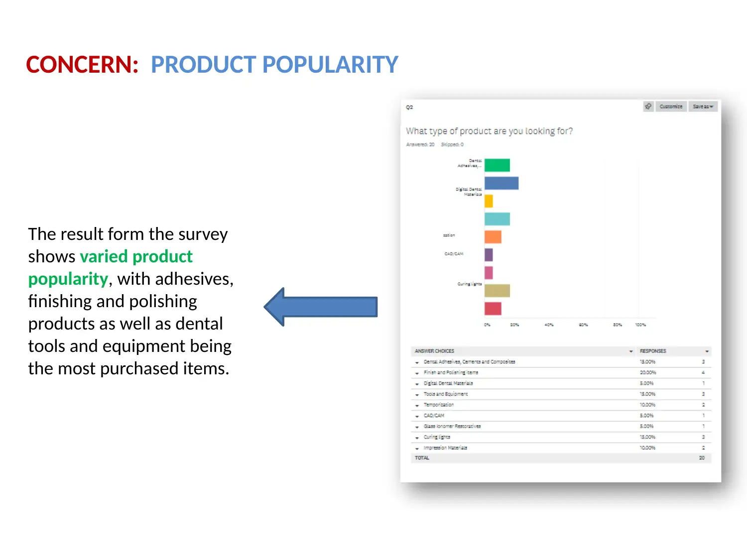This screenshot has height=560, width=747.
Task: Click the red Impression Materials chart bar
Action: point(493,309)
